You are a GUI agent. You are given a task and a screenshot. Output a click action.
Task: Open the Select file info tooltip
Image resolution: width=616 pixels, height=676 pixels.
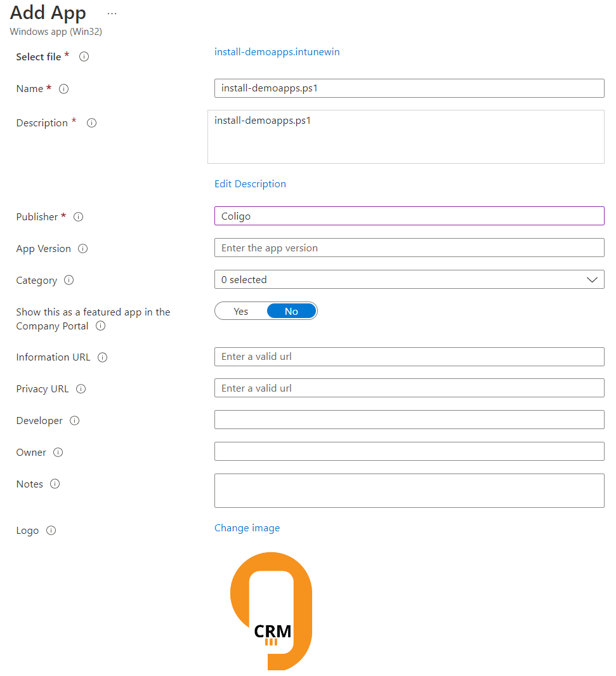(x=83, y=56)
